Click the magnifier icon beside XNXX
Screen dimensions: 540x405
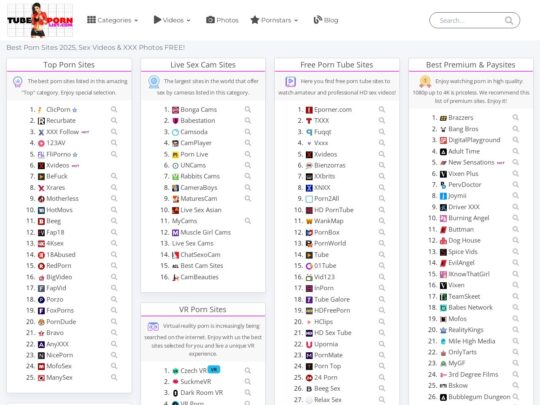click(382, 187)
